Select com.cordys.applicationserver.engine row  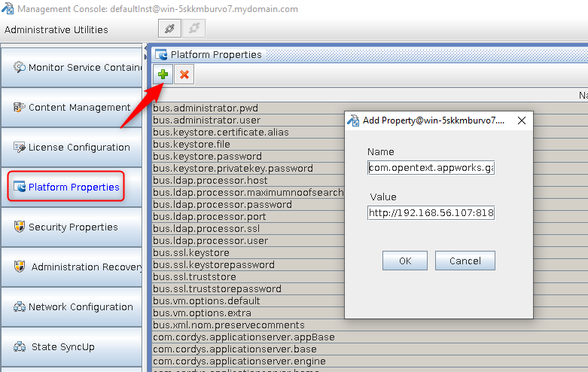click(370, 361)
